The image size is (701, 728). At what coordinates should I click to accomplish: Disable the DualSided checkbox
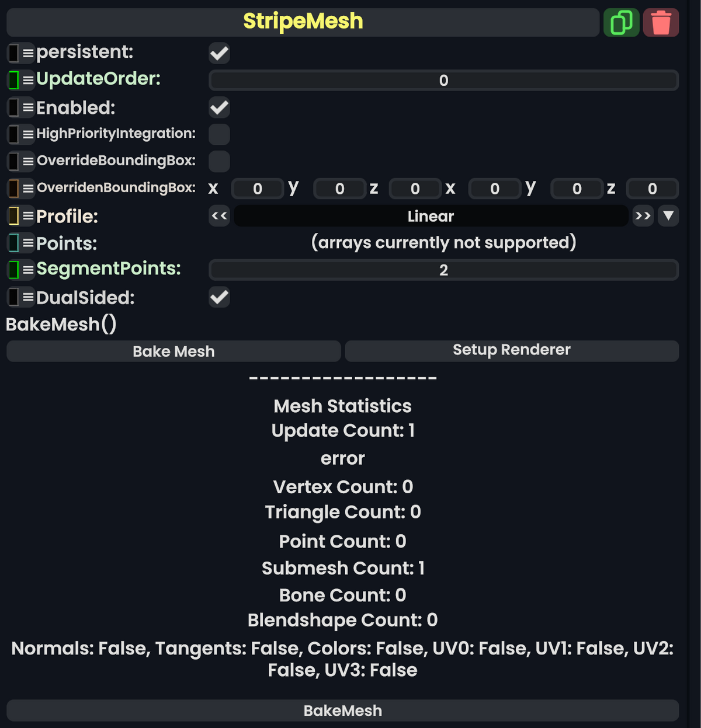[x=219, y=298]
